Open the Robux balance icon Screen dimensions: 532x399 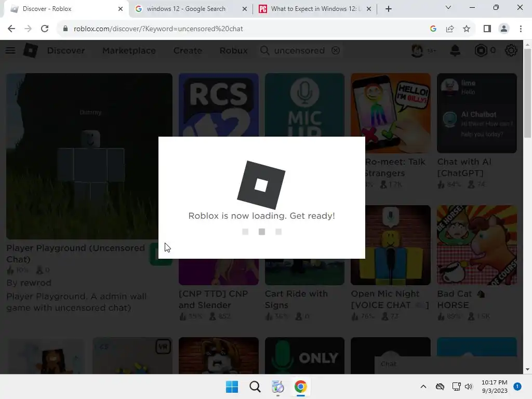point(481,50)
